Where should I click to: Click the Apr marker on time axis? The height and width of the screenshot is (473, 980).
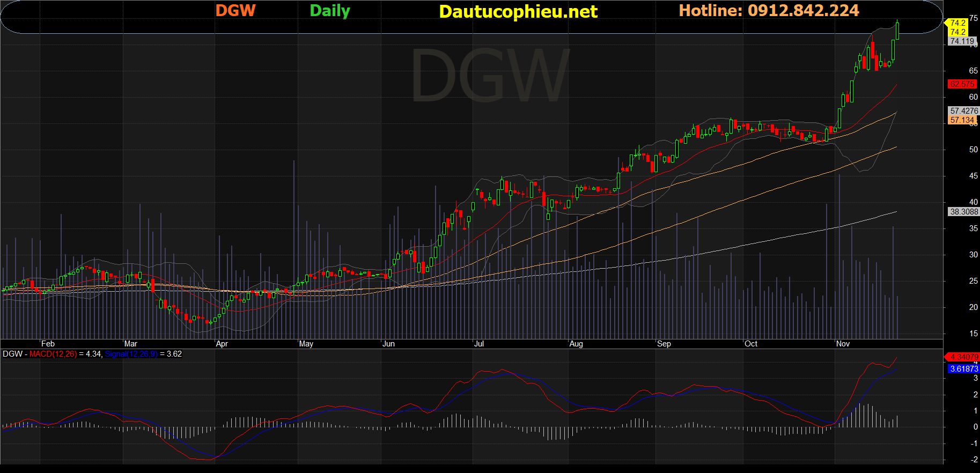[222, 344]
